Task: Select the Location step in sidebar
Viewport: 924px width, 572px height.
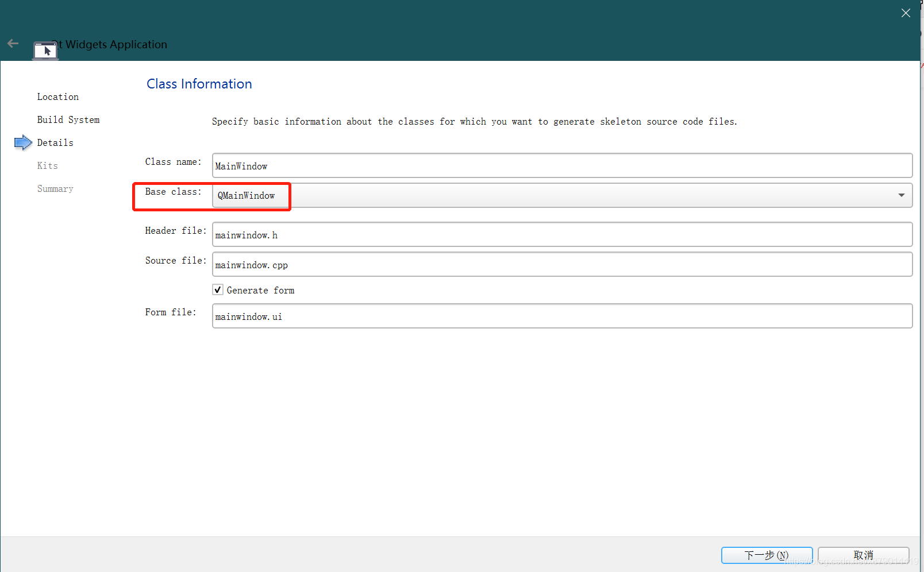Action: point(58,96)
